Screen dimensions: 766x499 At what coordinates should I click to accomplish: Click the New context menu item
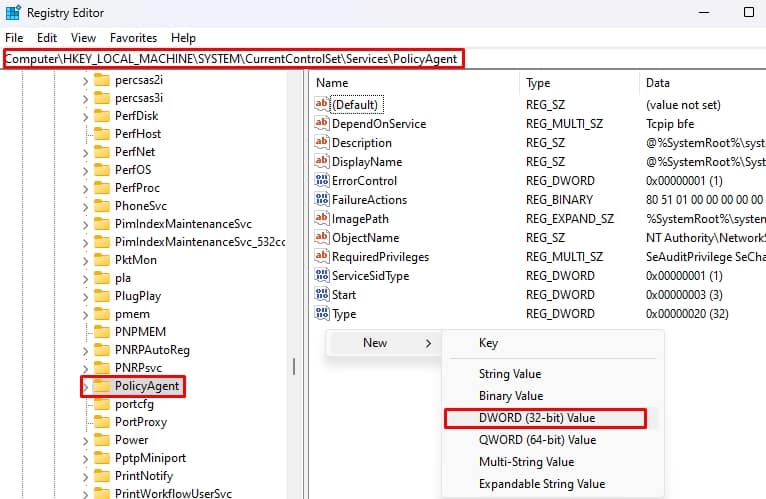coord(384,343)
